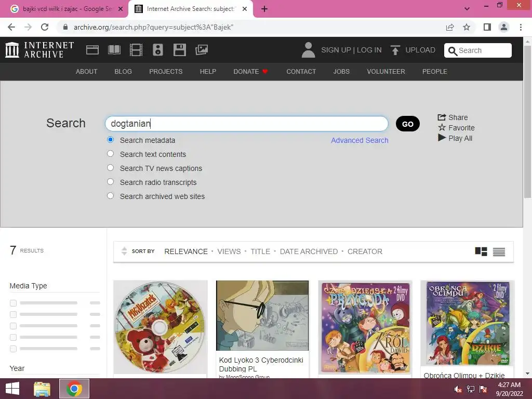Select Search radio transcripts option
Screen dimensions: 532x399
pyautogui.click(x=110, y=182)
